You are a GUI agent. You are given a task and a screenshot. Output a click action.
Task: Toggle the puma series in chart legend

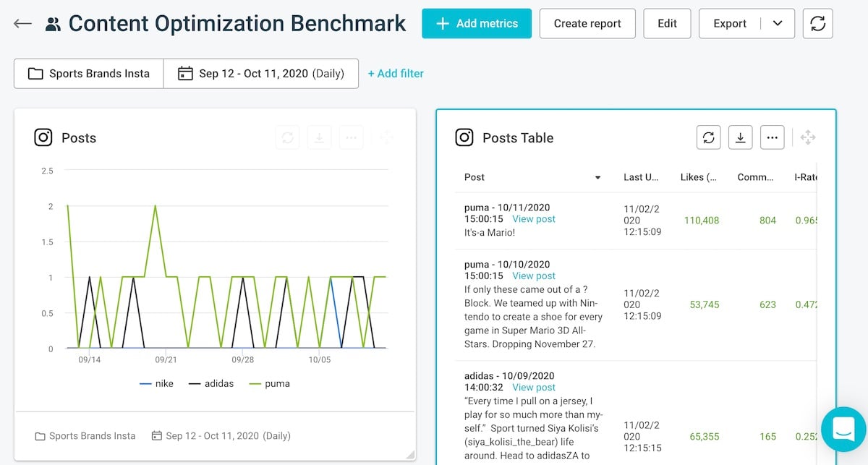(x=269, y=383)
